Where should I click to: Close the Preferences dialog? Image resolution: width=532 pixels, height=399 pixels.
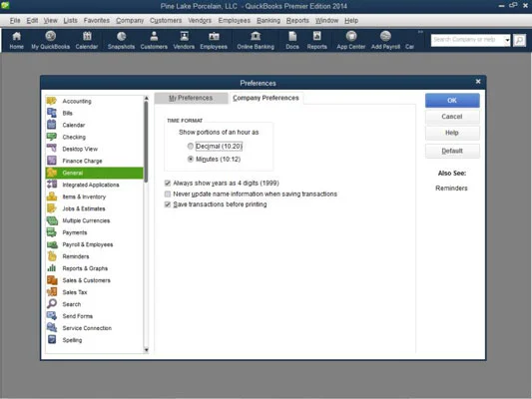(478, 82)
